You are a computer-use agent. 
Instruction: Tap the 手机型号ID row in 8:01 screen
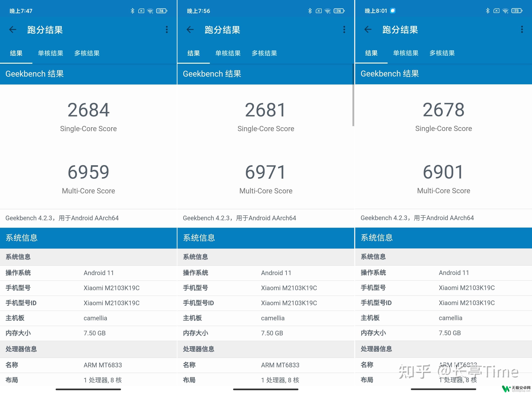[x=444, y=303]
